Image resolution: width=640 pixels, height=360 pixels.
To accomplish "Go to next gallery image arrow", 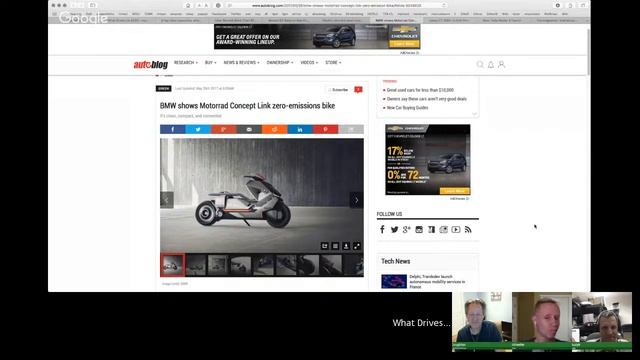I will pyautogui.click(x=357, y=200).
